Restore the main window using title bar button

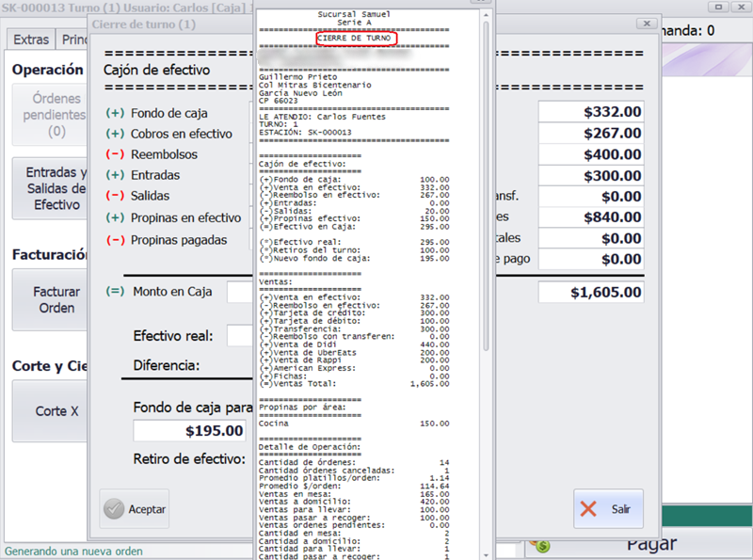pyautogui.click(x=718, y=7)
